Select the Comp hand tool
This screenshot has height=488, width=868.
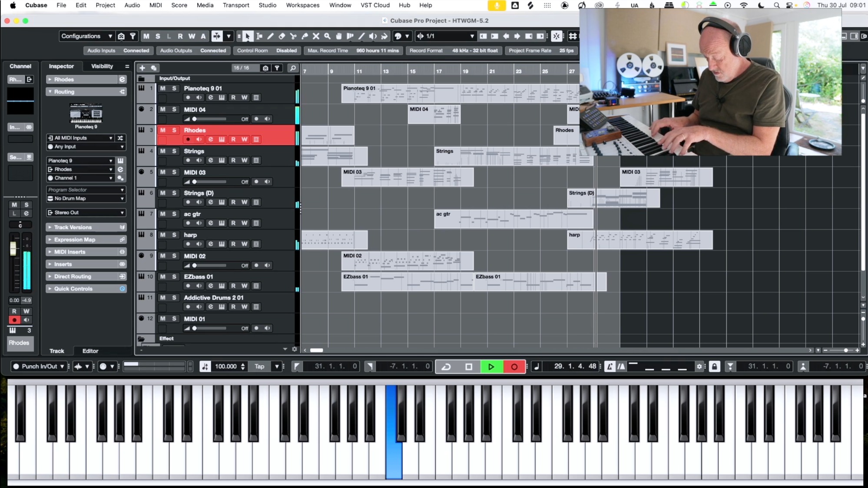coord(338,36)
